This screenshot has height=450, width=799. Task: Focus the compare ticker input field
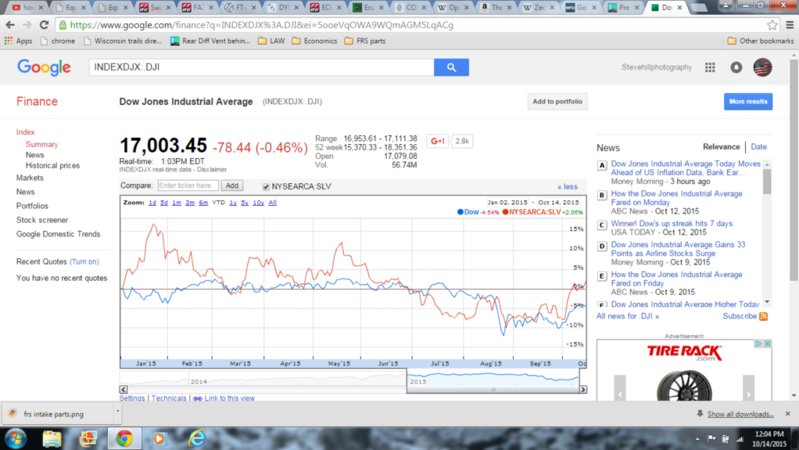(x=188, y=186)
